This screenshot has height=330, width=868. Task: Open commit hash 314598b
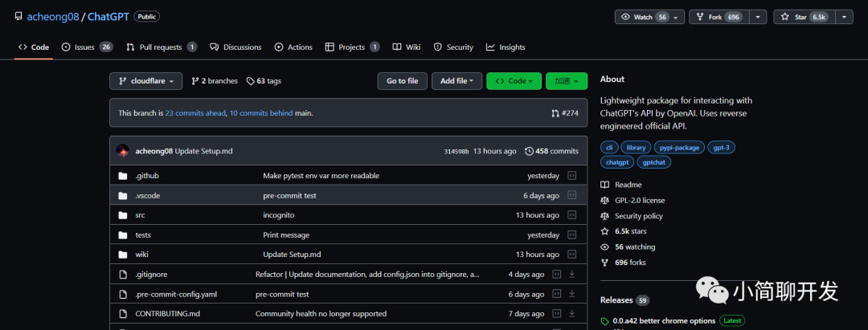point(457,151)
